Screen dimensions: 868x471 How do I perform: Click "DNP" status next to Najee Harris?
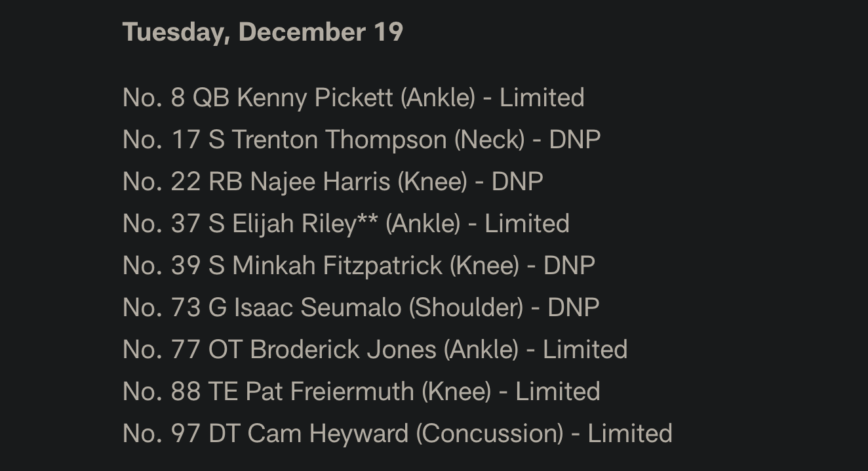[517, 182]
